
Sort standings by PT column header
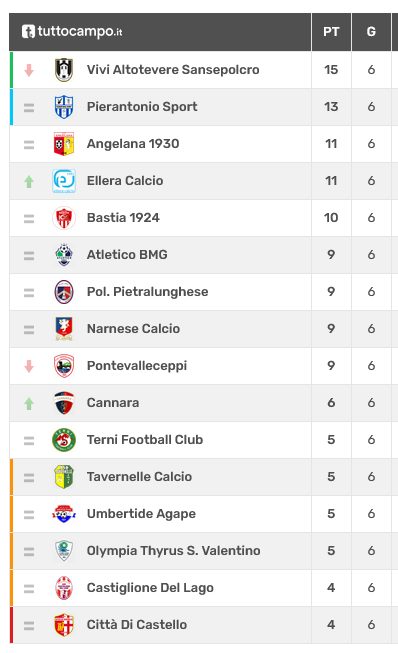331,32
